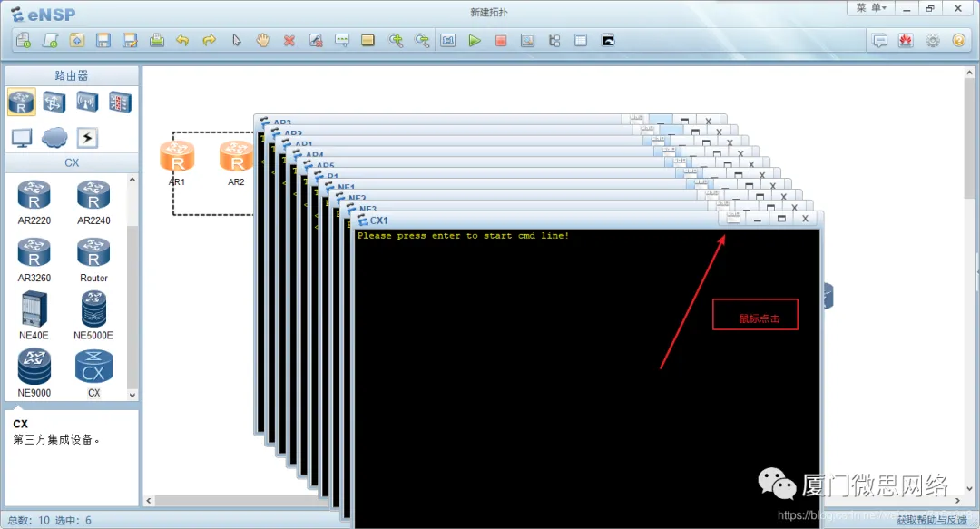Open the settings gear icon

[x=933, y=41]
